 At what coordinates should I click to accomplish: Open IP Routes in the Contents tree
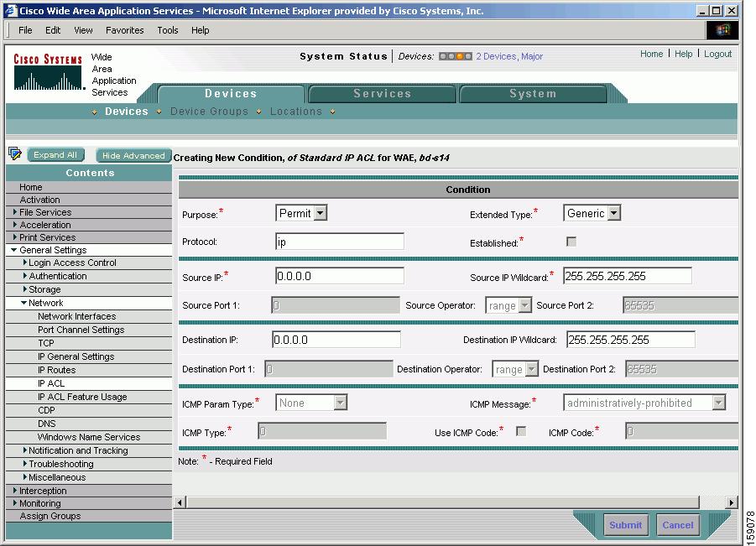[x=56, y=370]
